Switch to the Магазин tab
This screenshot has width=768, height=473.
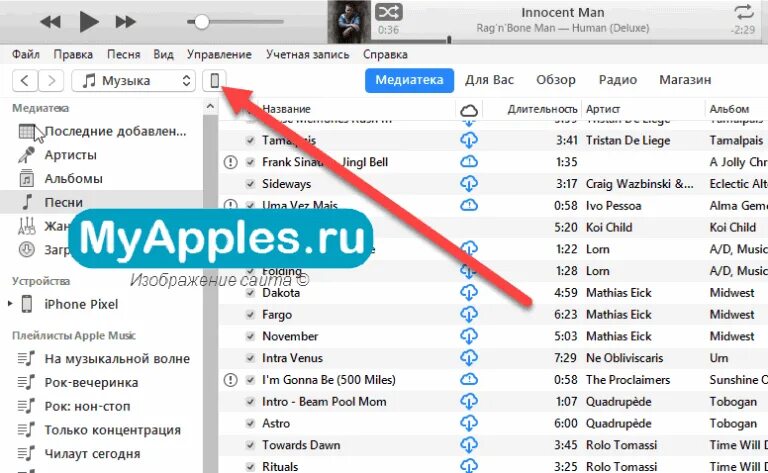tap(685, 80)
